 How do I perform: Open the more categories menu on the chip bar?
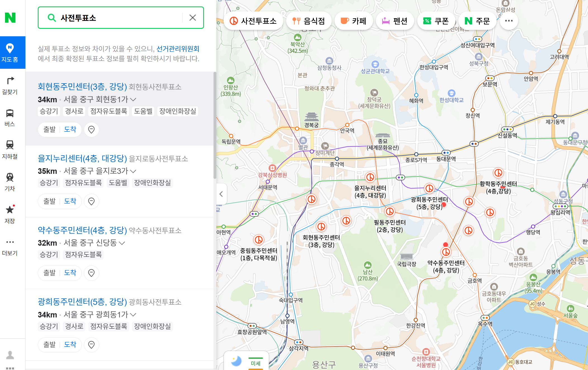point(509,21)
